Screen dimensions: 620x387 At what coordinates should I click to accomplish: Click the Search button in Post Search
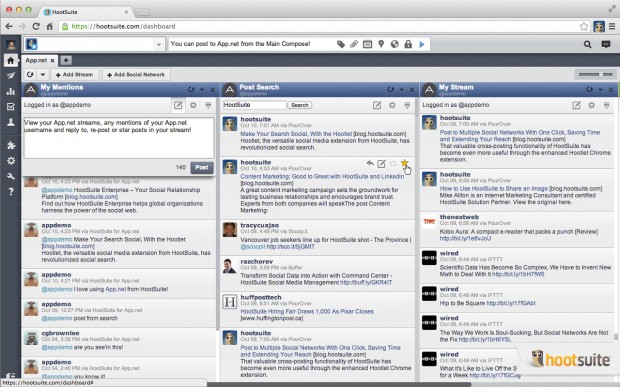(x=299, y=105)
